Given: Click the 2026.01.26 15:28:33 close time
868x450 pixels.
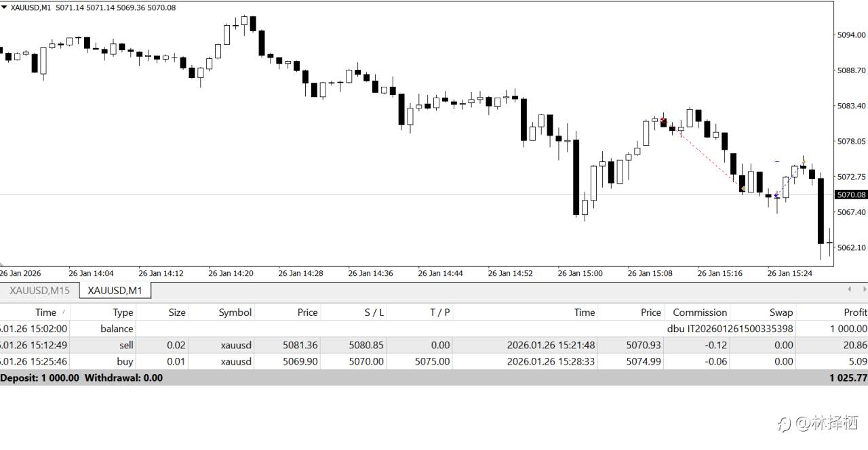Looking at the screenshot, I should point(551,361).
